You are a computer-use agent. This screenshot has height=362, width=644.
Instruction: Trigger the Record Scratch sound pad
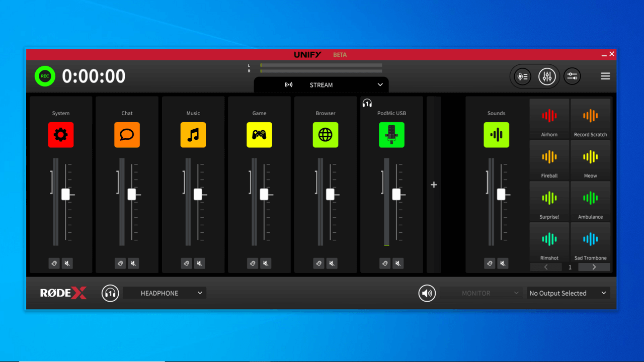pos(591,119)
